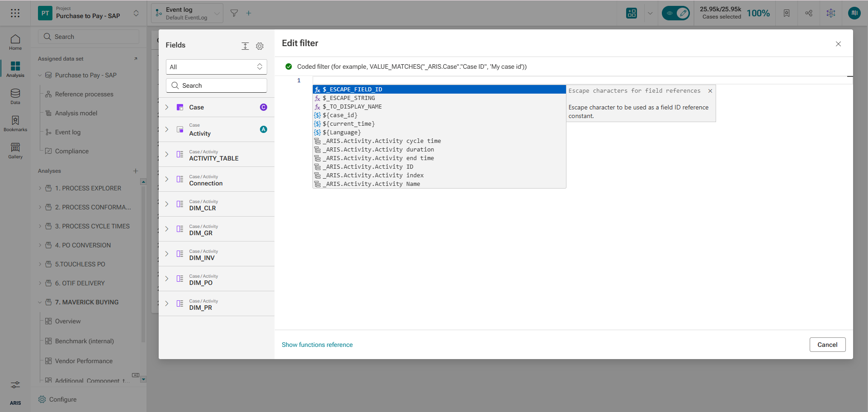This screenshot has height=412, width=868.
Task: Click the collapse fields icon in the Fields header
Action: [x=245, y=46]
